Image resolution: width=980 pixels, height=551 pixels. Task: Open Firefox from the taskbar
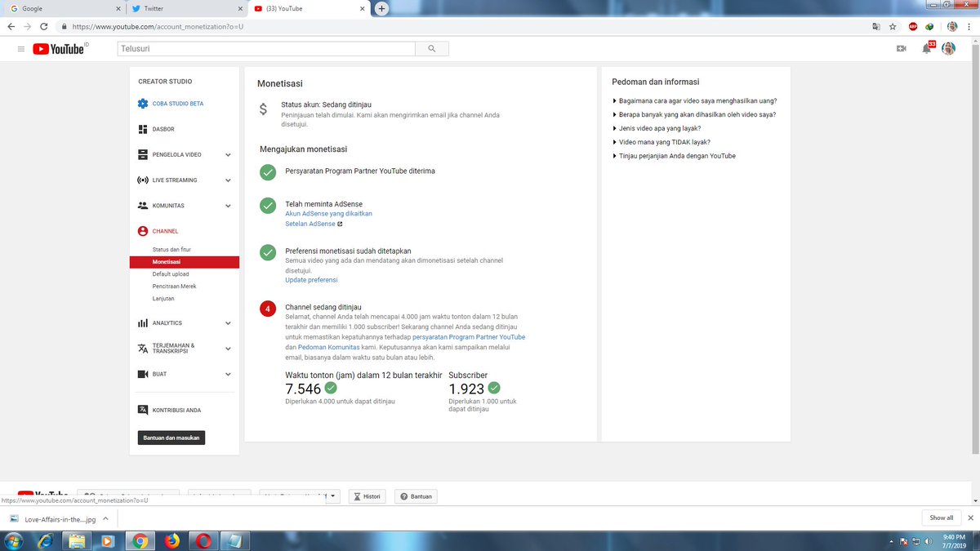171,540
